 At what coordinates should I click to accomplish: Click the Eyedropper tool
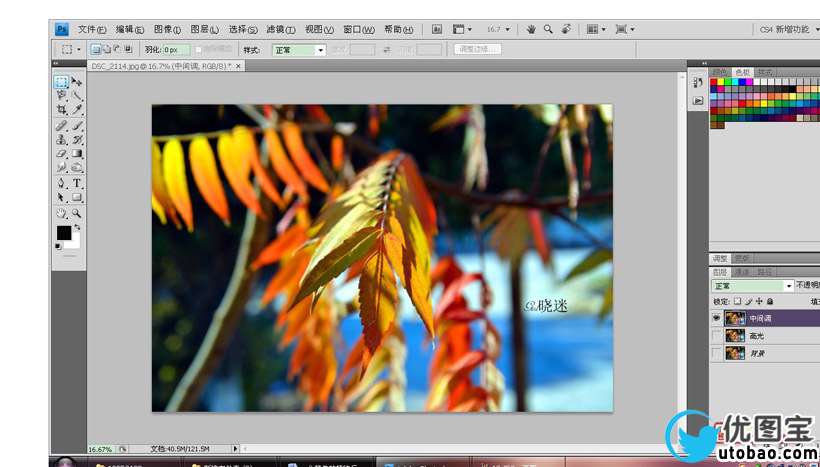pyautogui.click(x=77, y=110)
